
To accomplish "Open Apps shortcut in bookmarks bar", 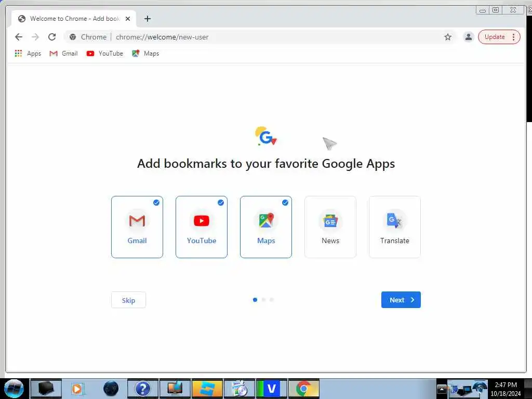I will coord(28,54).
